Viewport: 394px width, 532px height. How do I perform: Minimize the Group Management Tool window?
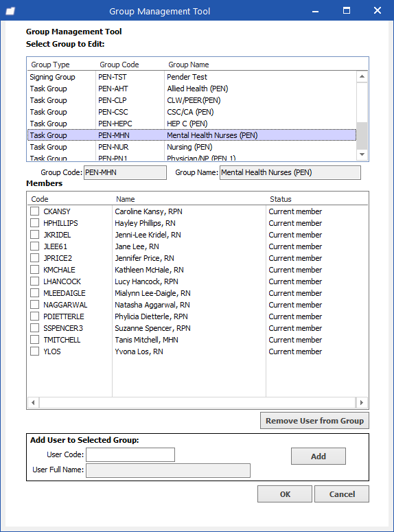click(x=315, y=11)
